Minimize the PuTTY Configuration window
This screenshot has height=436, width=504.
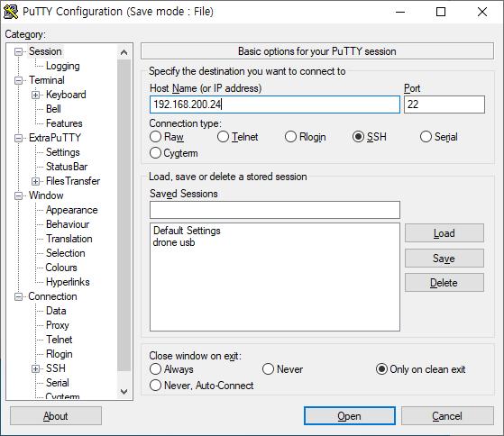click(x=400, y=12)
